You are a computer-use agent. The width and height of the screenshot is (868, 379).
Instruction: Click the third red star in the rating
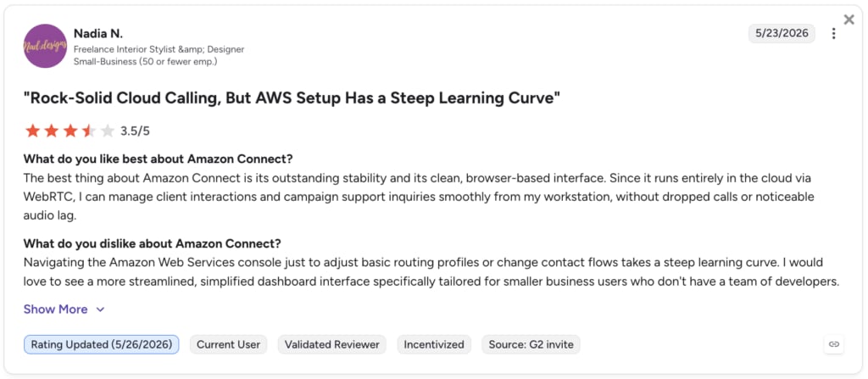pyautogui.click(x=70, y=131)
